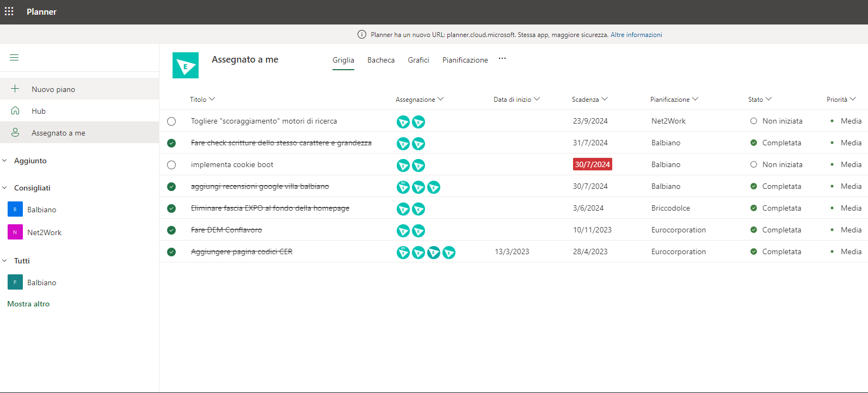The height and width of the screenshot is (393, 868).
Task: Click the Altre informazioni link
Action: pyautogui.click(x=636, y=34)
